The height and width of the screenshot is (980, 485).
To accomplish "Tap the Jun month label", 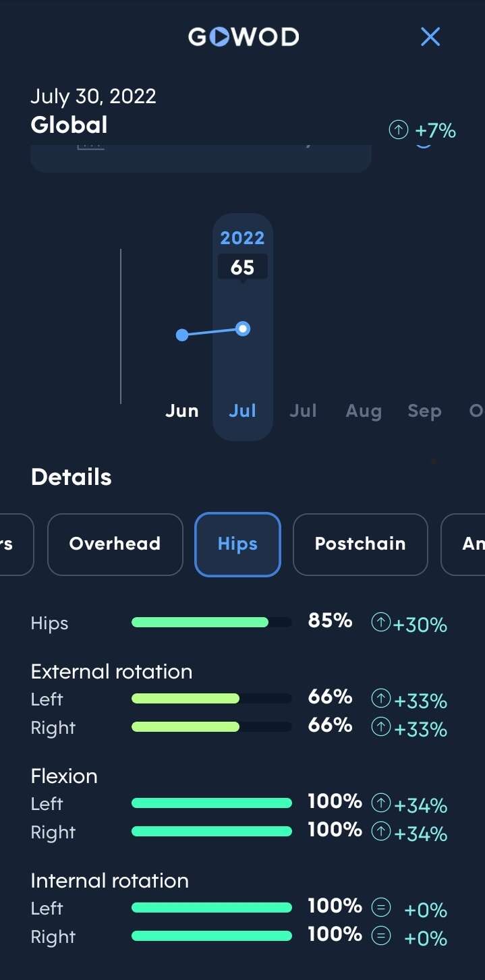I will click(182, 411).
